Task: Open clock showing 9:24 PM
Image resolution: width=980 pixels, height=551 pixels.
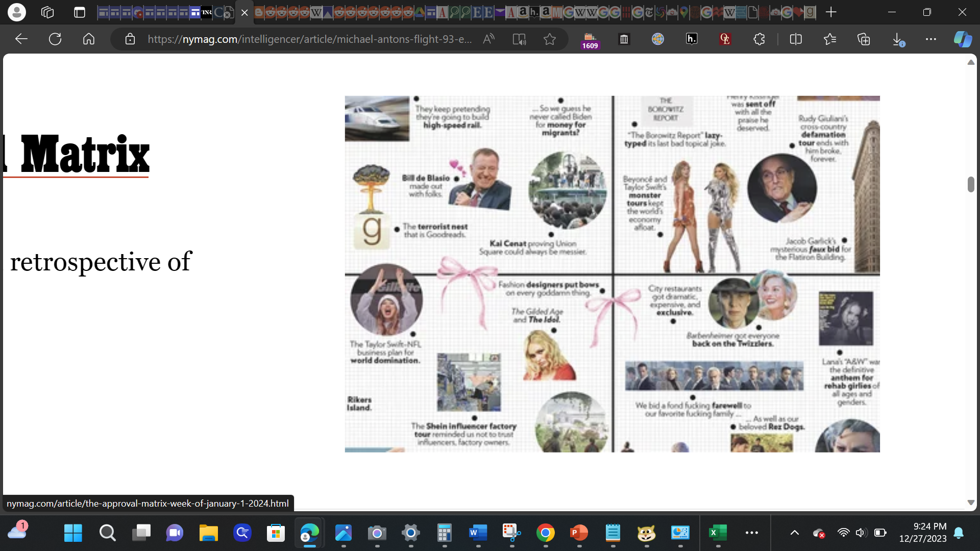Action: (923, 532)
